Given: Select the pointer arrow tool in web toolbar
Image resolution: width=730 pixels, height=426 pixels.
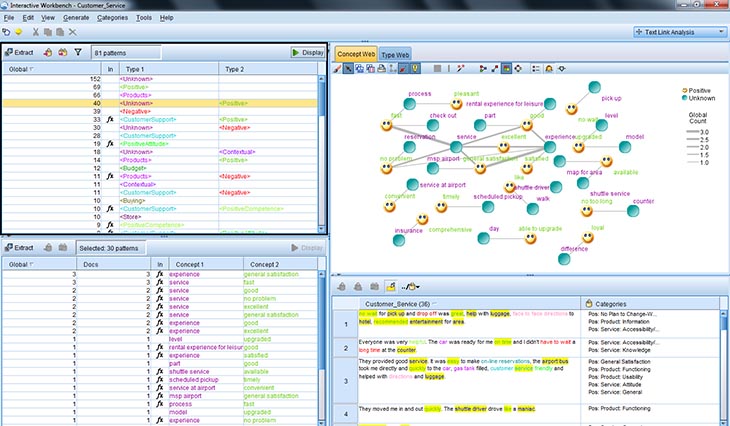Looking at the screenshot, I should (350, 68).
